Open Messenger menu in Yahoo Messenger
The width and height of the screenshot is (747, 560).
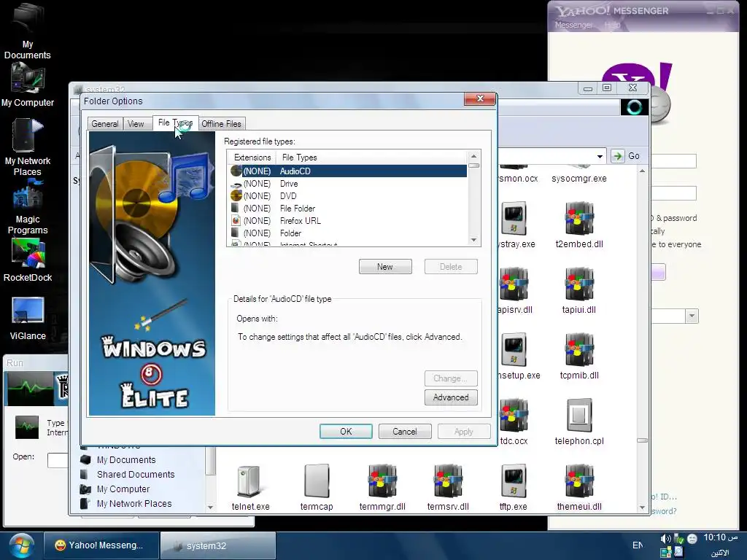click(573, 25)
